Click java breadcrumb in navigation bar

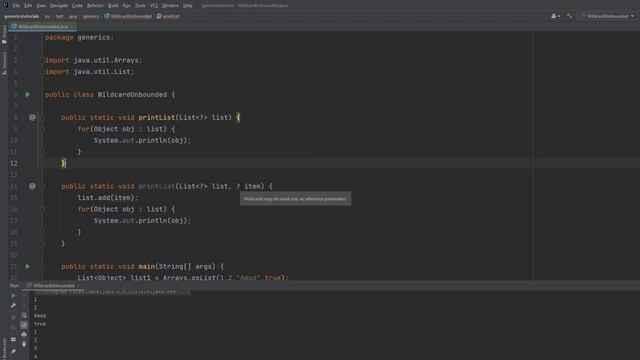coord(73,16)
